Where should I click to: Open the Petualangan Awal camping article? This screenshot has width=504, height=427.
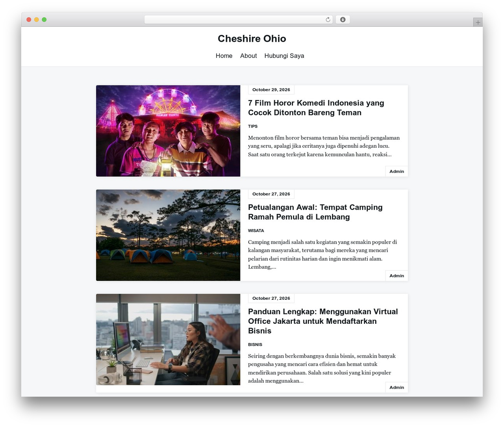[315, 212]
